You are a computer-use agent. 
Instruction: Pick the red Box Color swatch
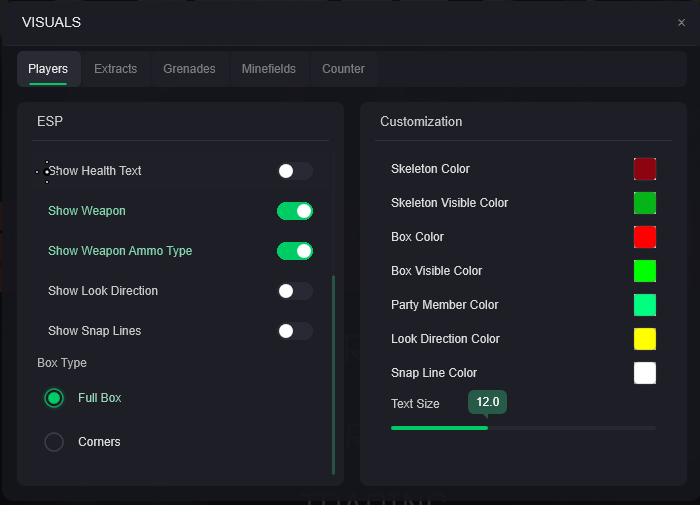point(645,237)
